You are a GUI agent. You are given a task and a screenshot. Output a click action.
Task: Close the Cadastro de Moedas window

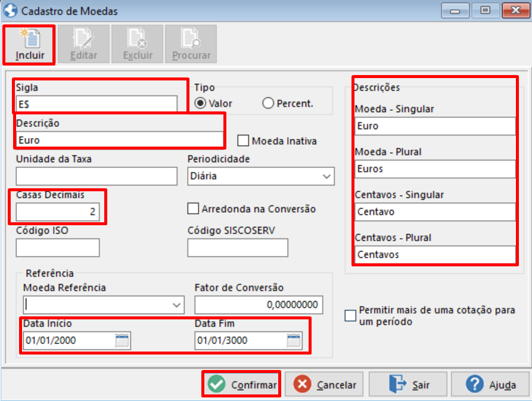pyautogui.click(x=516, y=11)
